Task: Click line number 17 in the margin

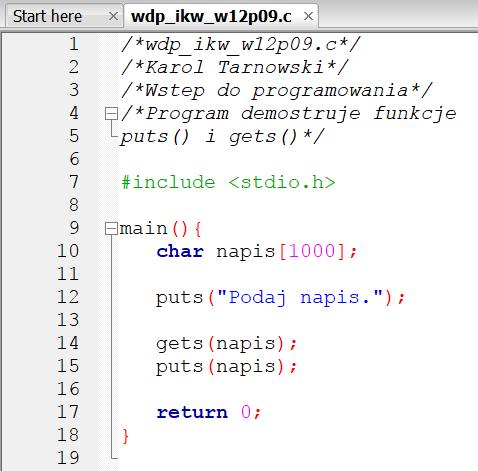Action: coord(68,412)
